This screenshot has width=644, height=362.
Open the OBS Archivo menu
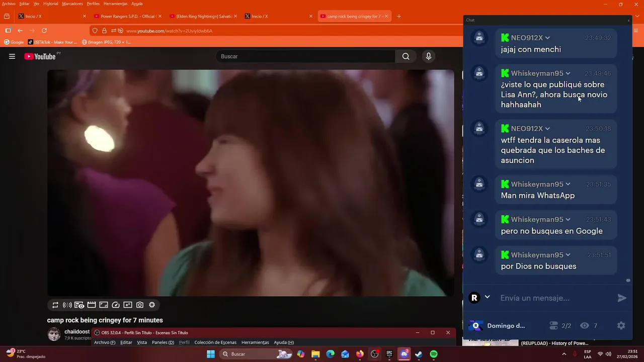click(x=105, y=342)
